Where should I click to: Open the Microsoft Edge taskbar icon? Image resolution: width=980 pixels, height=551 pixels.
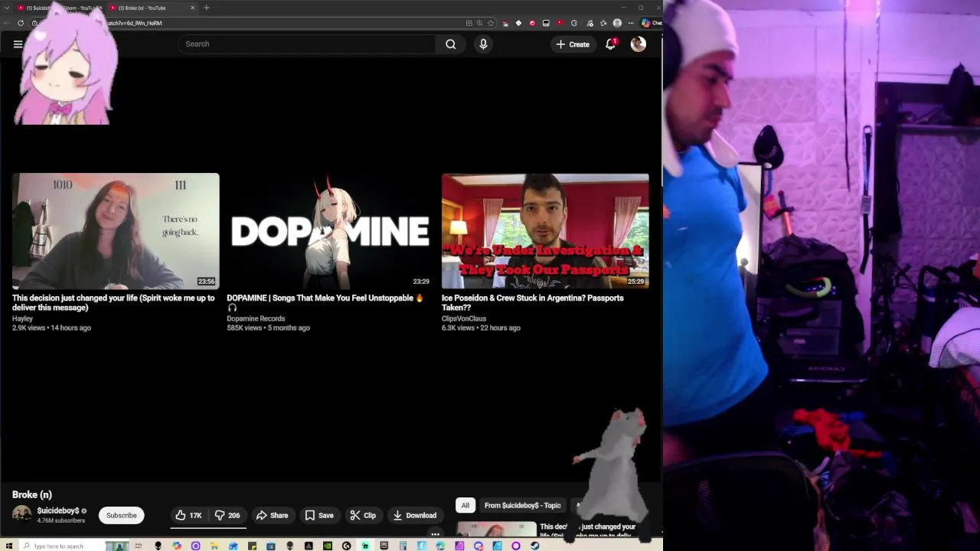[440, 546]
